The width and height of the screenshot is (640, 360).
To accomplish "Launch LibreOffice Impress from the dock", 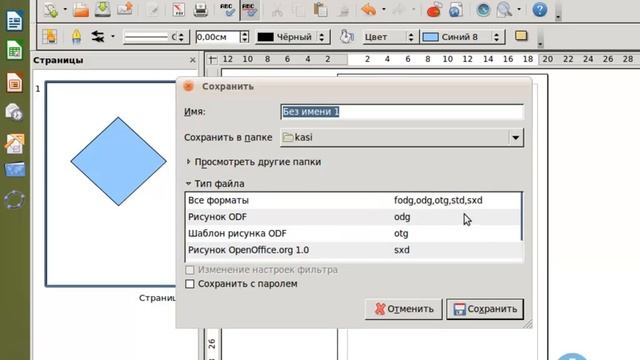I will click(14, 83).
